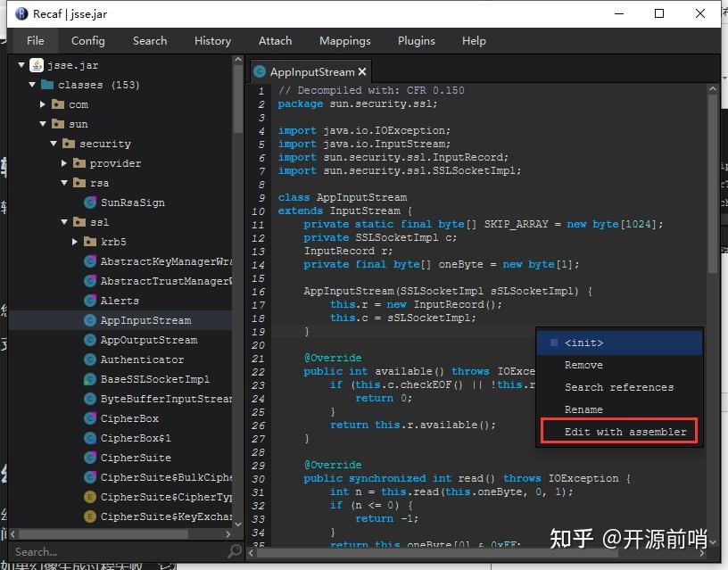Click the com package folder icon

click(58, 104)
